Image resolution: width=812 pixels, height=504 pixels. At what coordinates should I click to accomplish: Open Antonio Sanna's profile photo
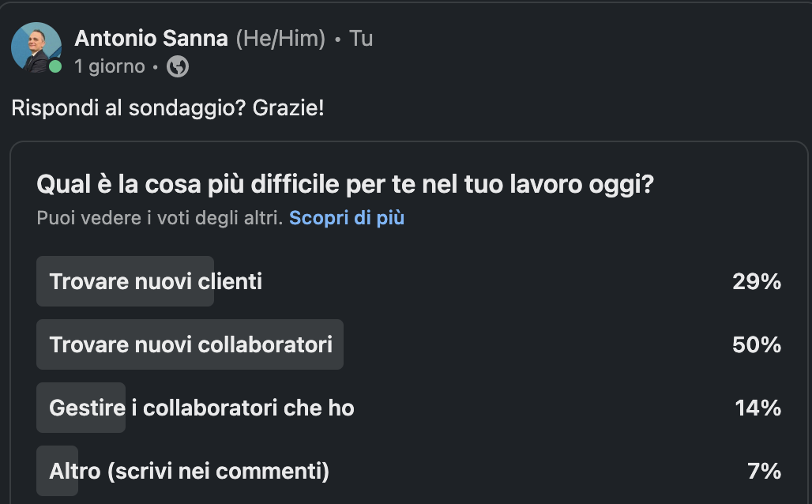click(x=36, y=47)
